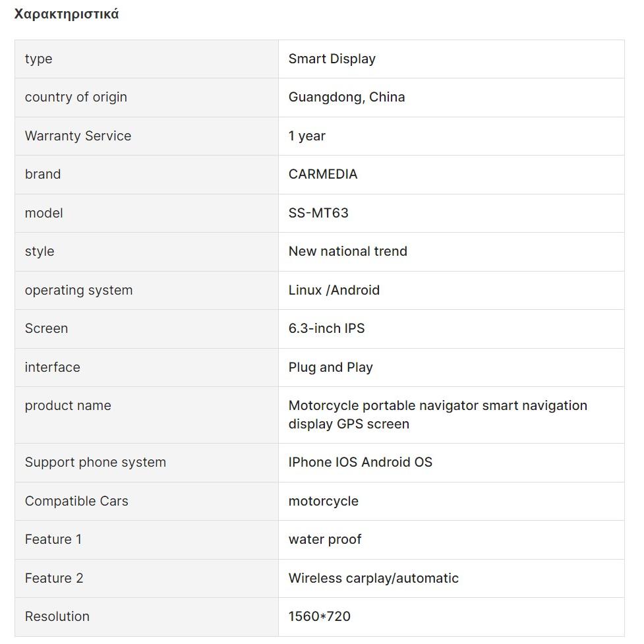
Task: Click the 'New national trend' value
Action: point(347,251)
